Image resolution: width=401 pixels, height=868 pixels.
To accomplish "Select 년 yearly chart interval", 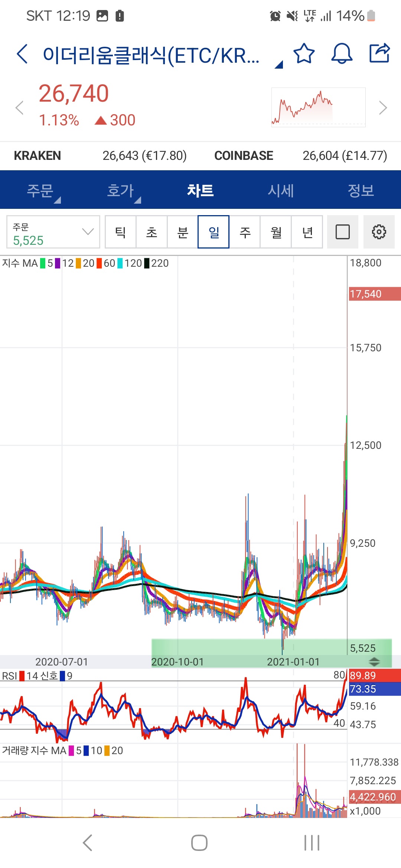I will click(x=307, y=232).
